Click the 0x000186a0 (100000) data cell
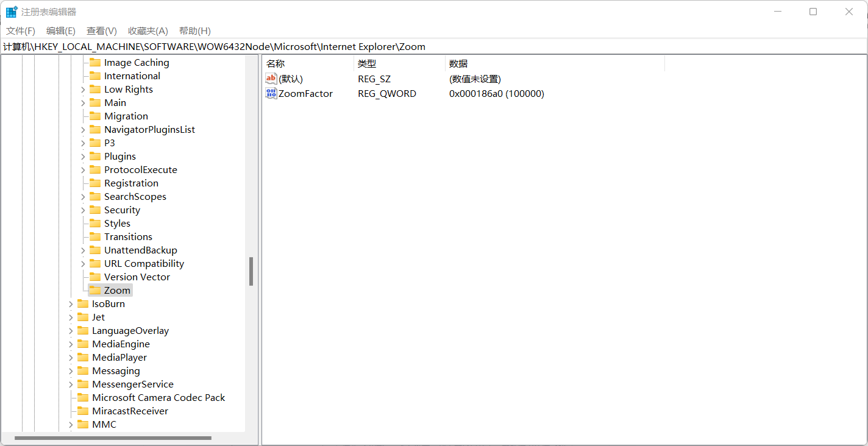Screen dimensions: 868x446 coord(497,93)
